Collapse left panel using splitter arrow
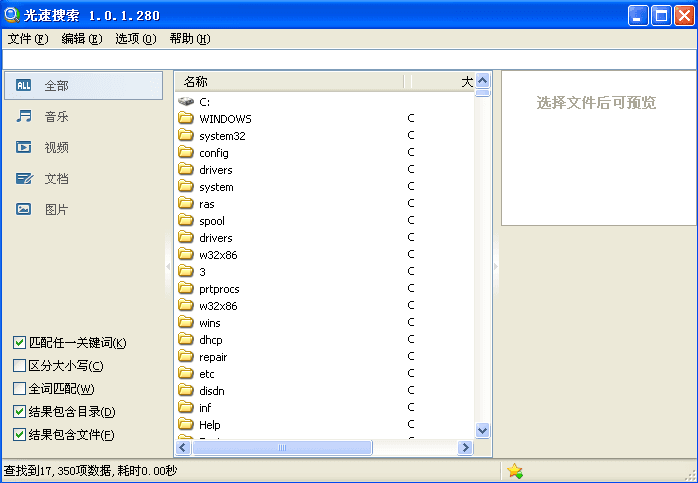 (x=168, y=265)
